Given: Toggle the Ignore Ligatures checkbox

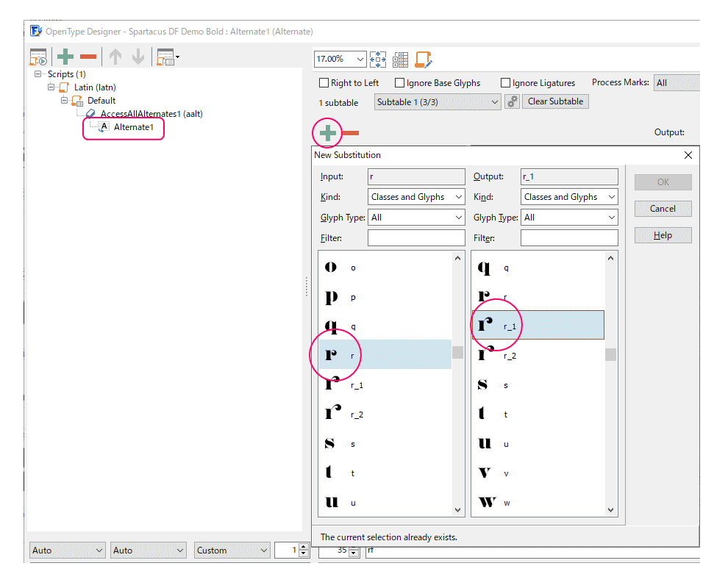Looking at the screenshot, I should [505, 83].
